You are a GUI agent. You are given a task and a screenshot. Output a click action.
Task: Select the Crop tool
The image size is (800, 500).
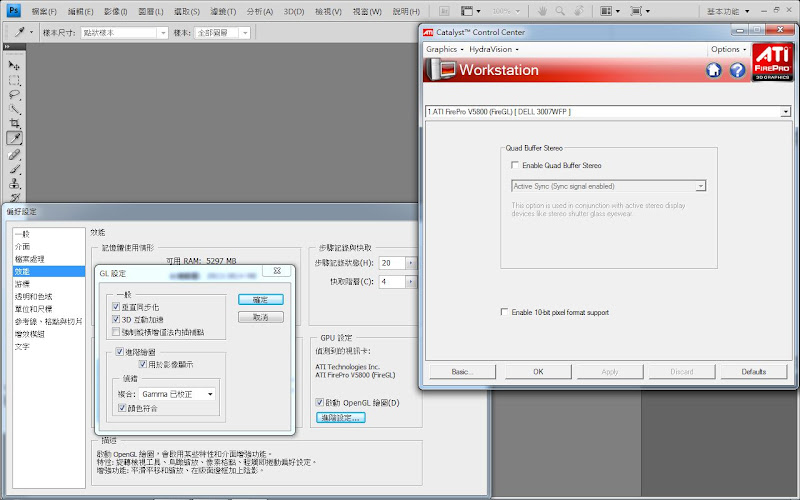14,123
